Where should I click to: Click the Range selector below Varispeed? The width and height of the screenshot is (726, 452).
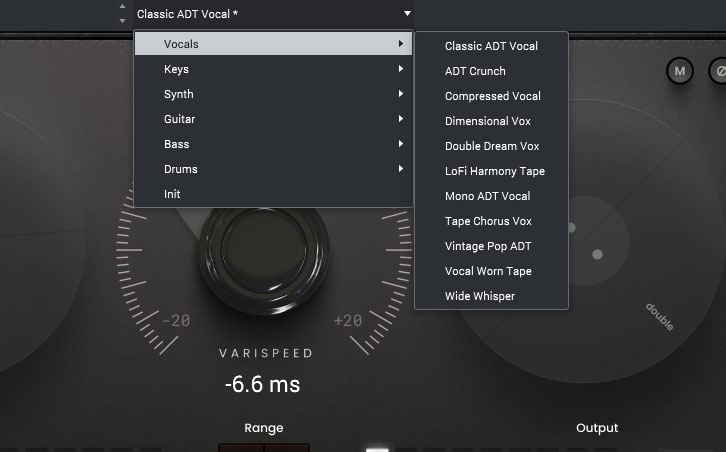[264, 446]
